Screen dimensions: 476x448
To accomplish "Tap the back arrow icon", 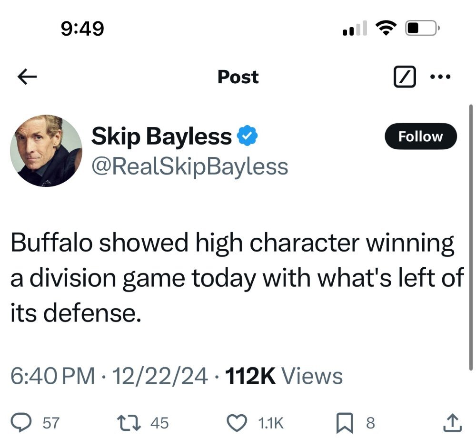I will tap(27, 77).
